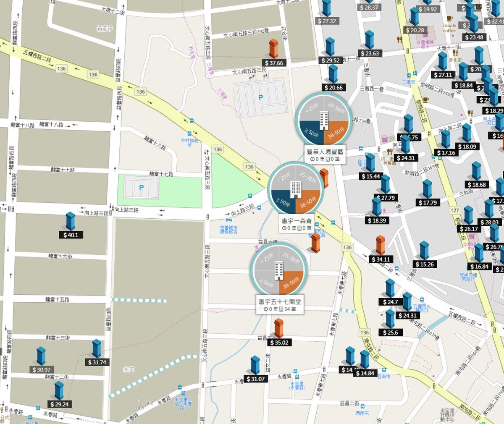Viewport: 504px width, 424px height.
Task: Click the $18.68 price label
Action: point(477,185)
